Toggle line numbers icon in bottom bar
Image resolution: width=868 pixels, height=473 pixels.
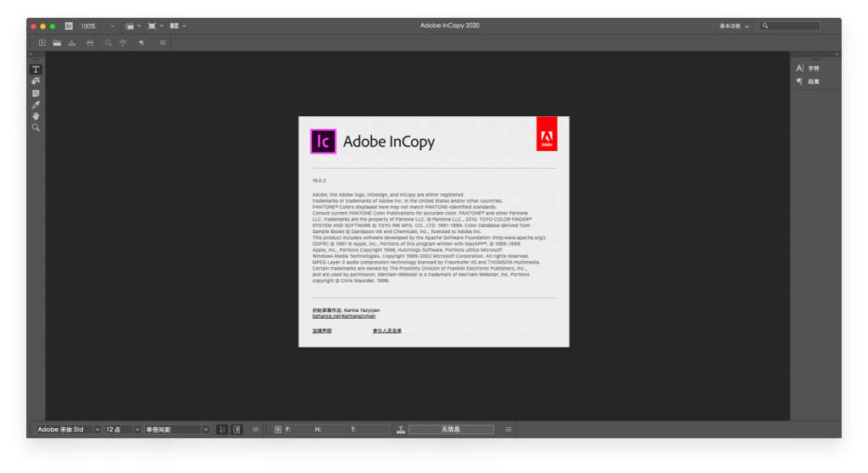point(222,429)
